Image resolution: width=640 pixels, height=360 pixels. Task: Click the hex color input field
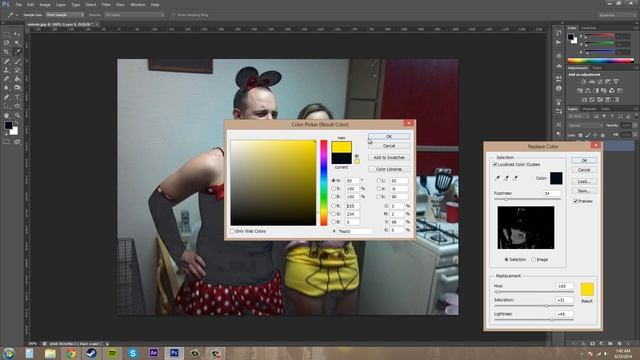pyautogui.click(x=356, y=231)
